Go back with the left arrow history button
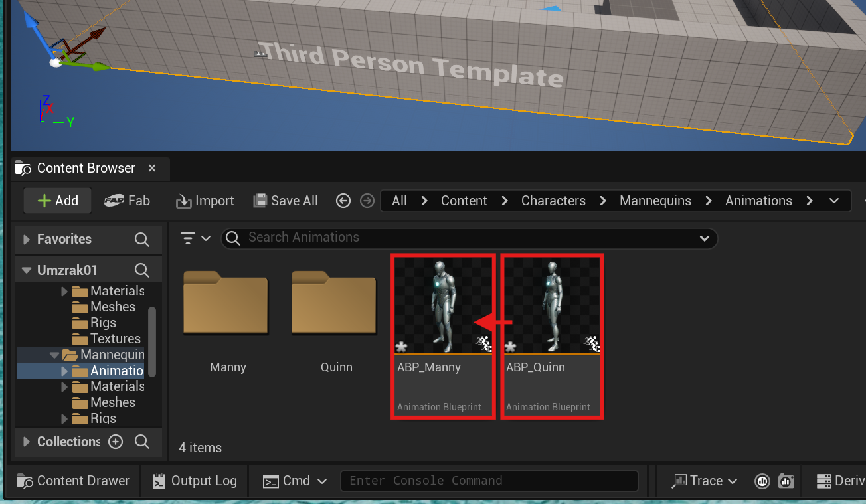 click(x=343, y=201)
